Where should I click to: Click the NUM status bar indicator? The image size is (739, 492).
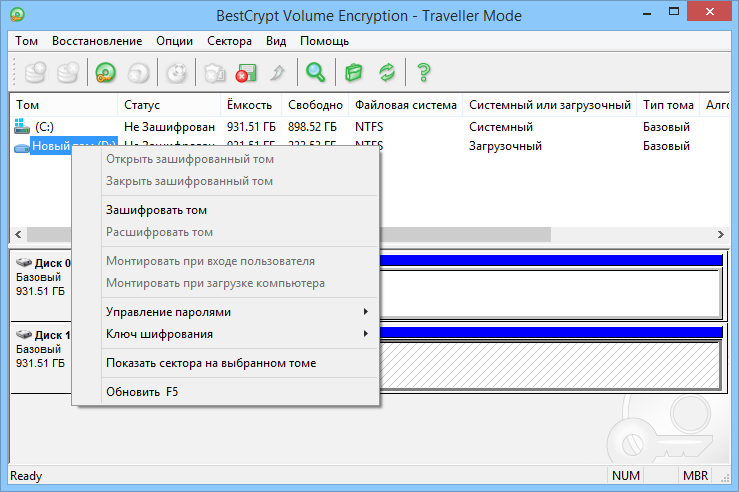626,476
